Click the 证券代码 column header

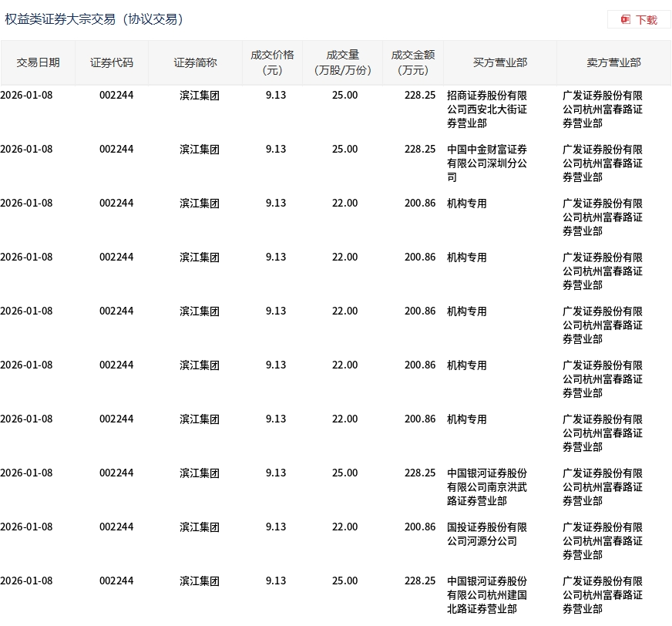point(112,62)
